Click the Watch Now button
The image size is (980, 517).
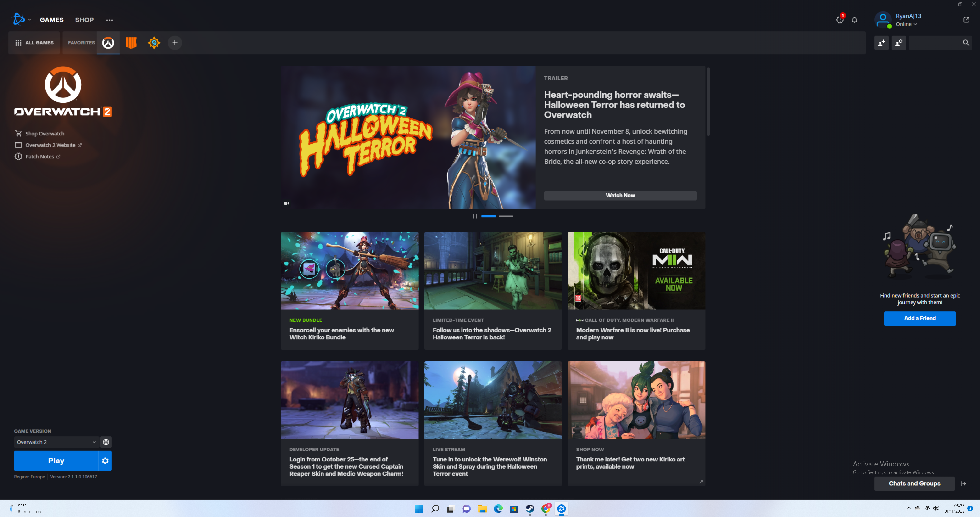point(620,195)
